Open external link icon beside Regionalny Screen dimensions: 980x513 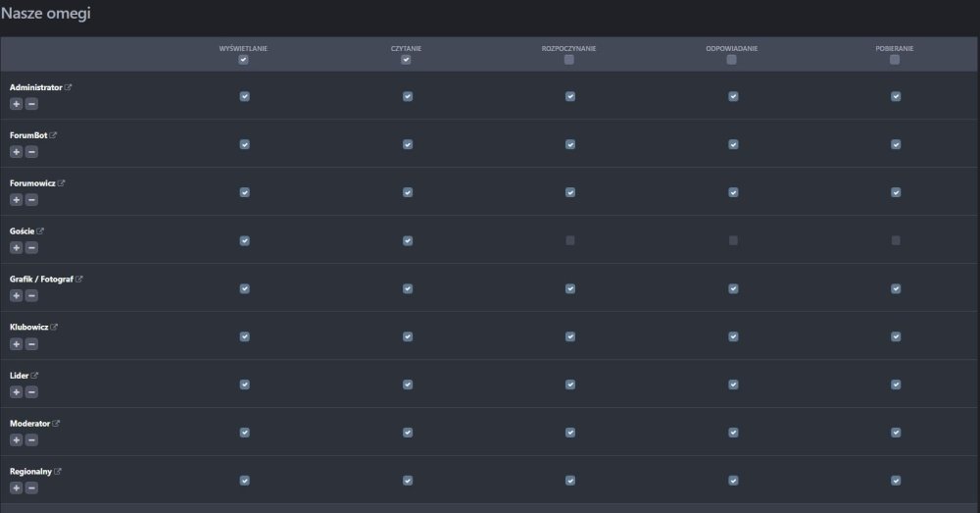(x=58, y=472)
